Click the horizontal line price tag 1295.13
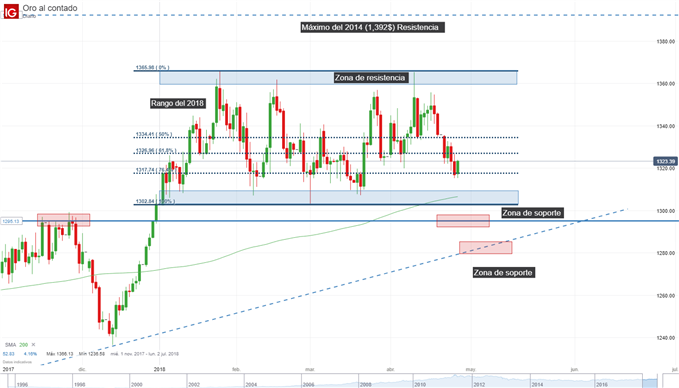The image size is (679, 388). click(11, 221)
